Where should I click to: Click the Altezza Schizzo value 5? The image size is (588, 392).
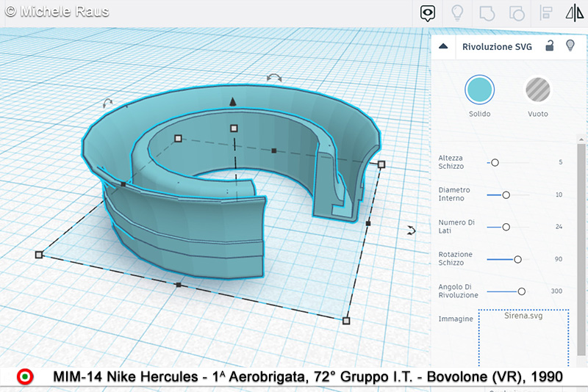[x=560, y=162]
